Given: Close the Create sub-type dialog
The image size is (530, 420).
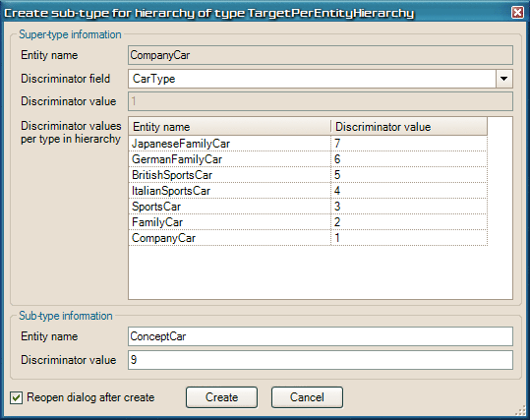Looking at the screenshot, I should click(x=517, y=13).
